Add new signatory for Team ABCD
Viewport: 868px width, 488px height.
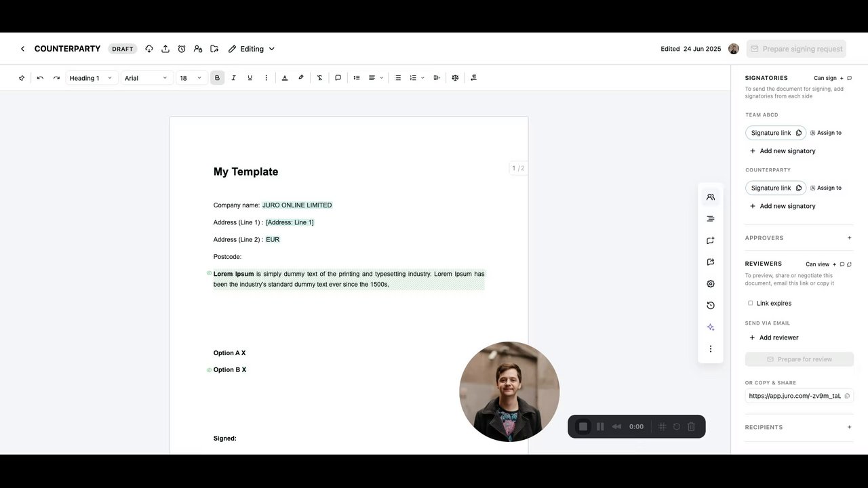pyautogui.click(x=783, y=151)
